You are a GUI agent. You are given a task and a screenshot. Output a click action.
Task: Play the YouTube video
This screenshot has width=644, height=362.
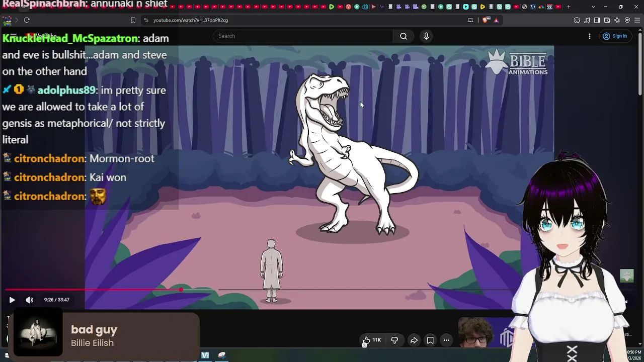coord(12,300)
